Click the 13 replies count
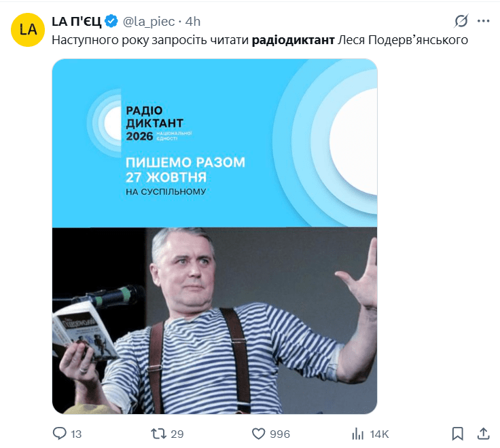Screen dimensions: 500x448 76,434
